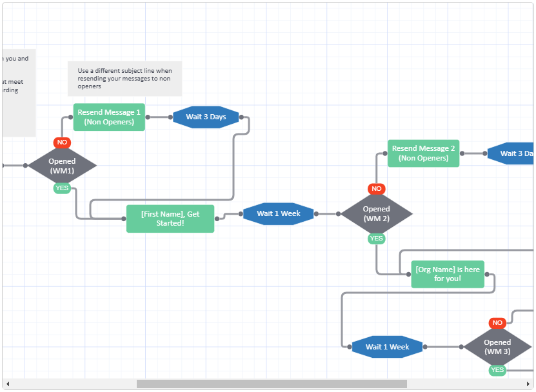
Task: Select the Wait 1 Week step before Opened (WM 3)
Action: [x=387, y=347]
